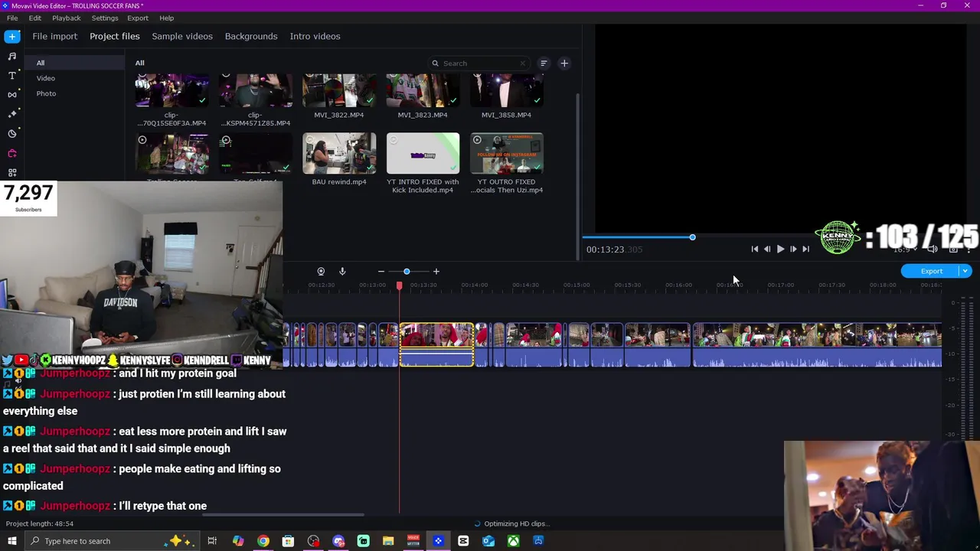Switch to the Sample videos tab
The image size is (980, 551).
pos(182,36)
